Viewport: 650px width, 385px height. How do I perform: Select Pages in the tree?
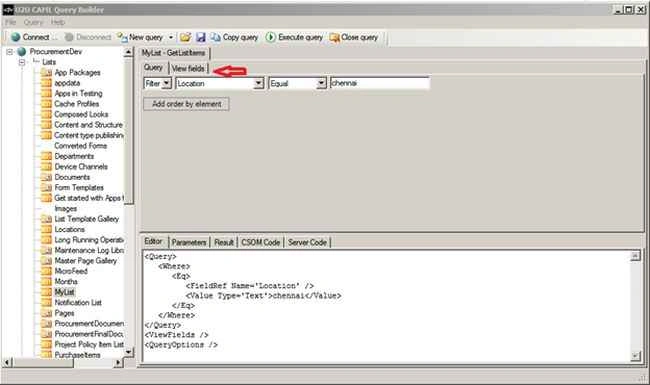[64, 313]
